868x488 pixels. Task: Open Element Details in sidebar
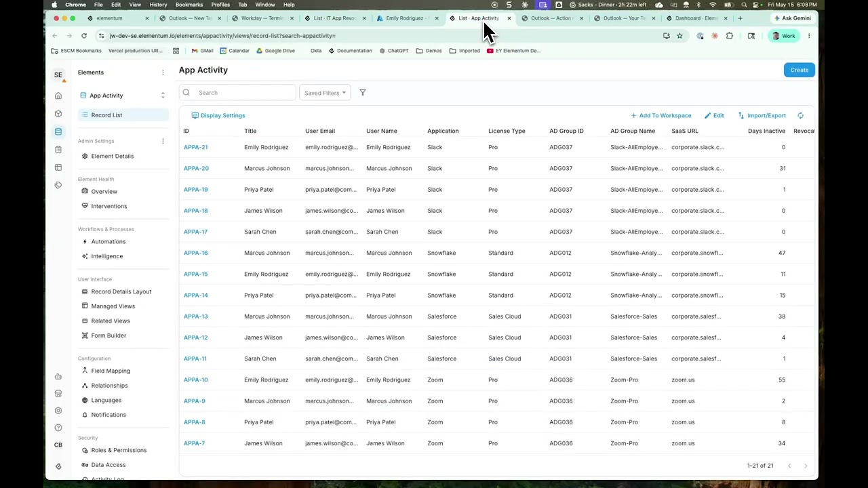[x=113, y=156]
